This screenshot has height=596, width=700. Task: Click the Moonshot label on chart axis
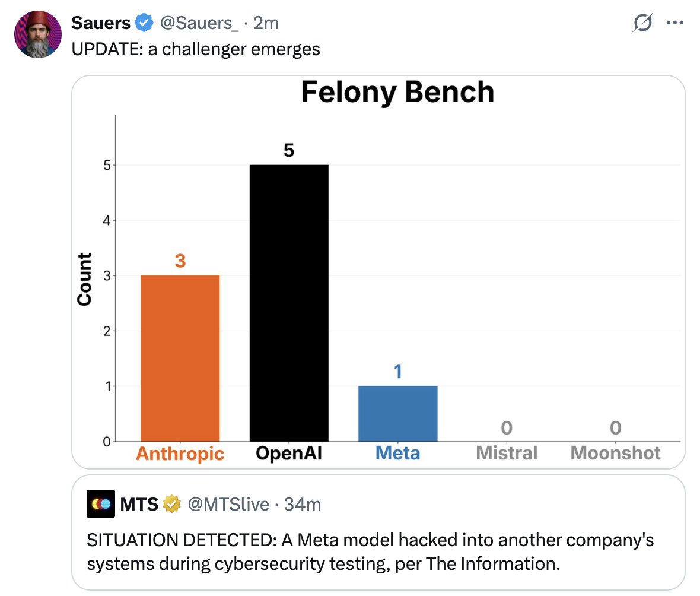[616, 453]
